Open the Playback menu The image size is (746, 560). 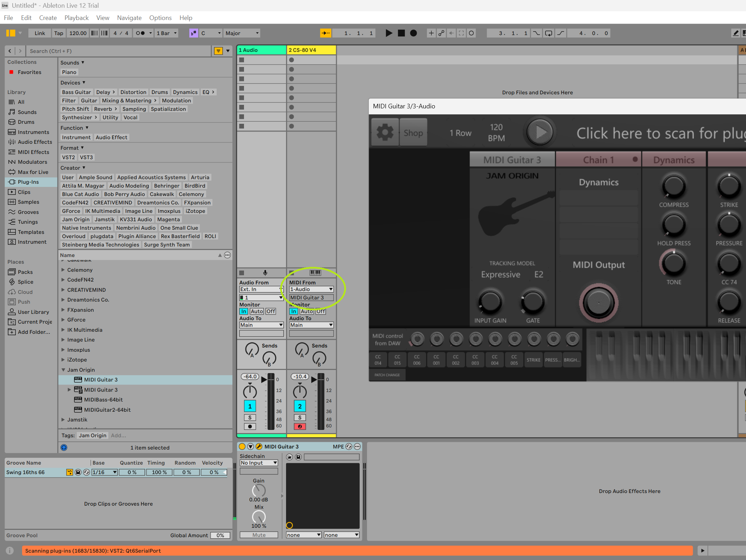(x=76, y=18)
